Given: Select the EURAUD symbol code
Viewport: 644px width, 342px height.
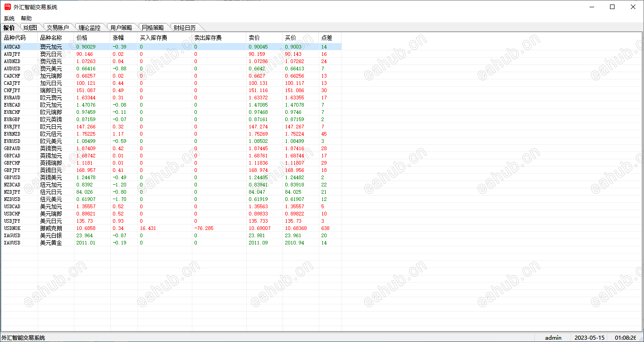Looking at the screenshot, I should coord(12,98).
